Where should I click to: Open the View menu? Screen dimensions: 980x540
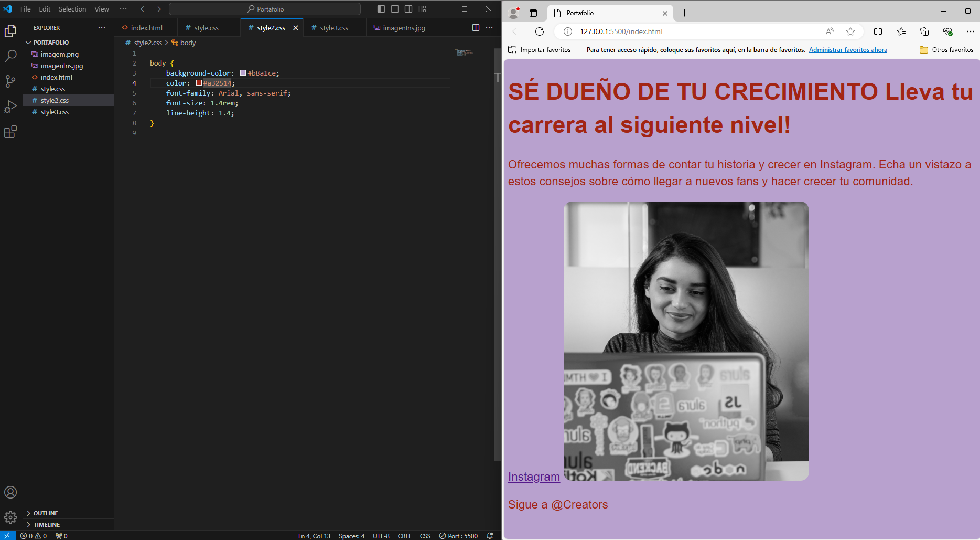pyautogui.click(x=102, y=9)
